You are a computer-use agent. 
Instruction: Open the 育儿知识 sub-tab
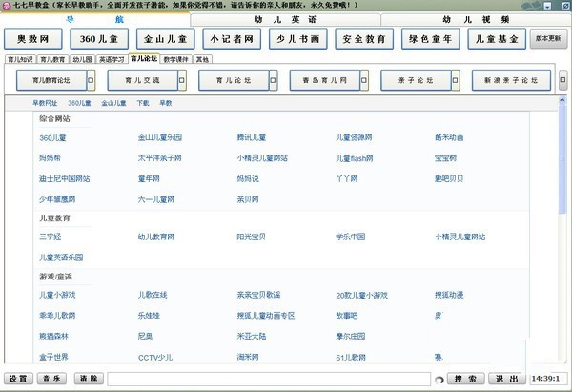20,59
